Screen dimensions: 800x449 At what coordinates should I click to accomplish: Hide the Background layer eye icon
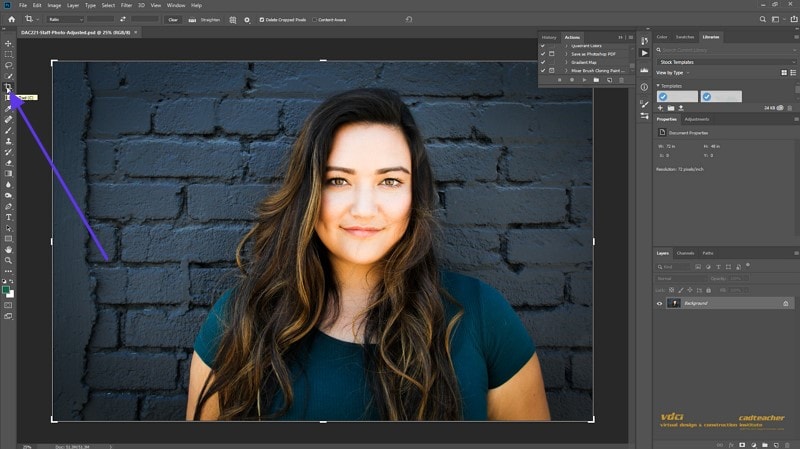[659, 304]
